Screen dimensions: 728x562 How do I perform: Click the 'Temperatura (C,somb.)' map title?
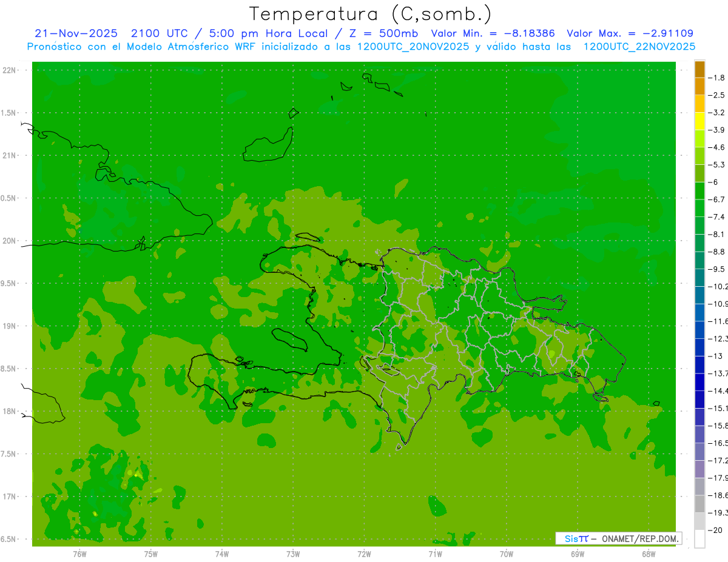(x=371, y=14)
